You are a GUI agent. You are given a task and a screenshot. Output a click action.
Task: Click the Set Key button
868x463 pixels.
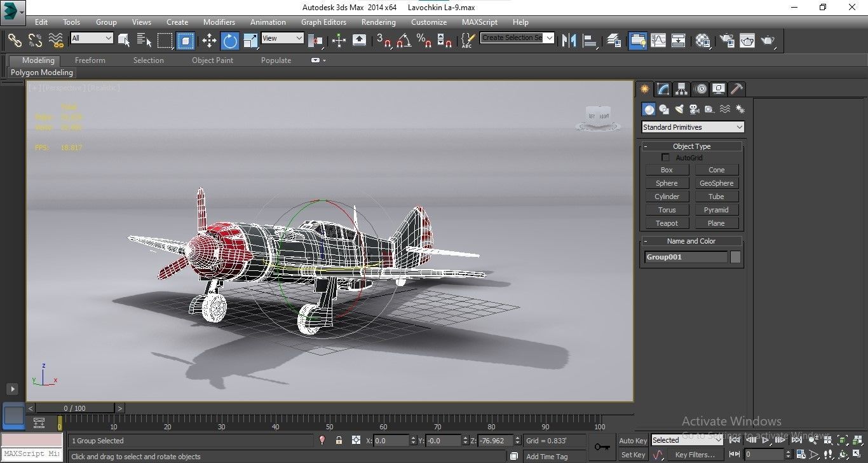click(x=633, y=455)
